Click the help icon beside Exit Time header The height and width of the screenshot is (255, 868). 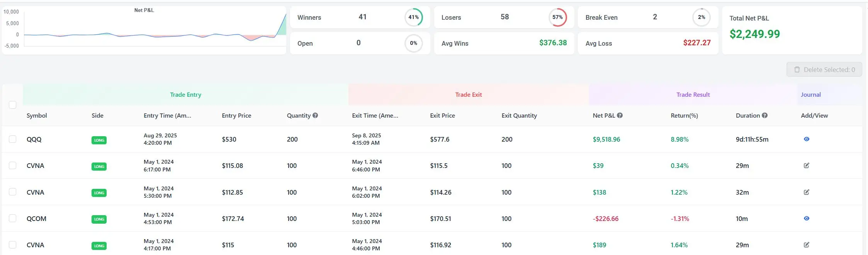[x=403, y=115]
